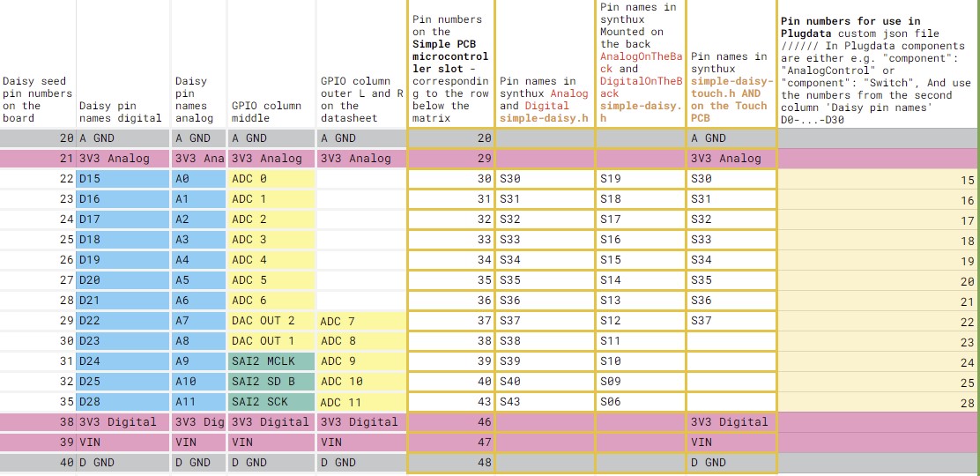The image size is (980, 476).
Task: Click the 'ADC 11' cell
Action: 361,402
